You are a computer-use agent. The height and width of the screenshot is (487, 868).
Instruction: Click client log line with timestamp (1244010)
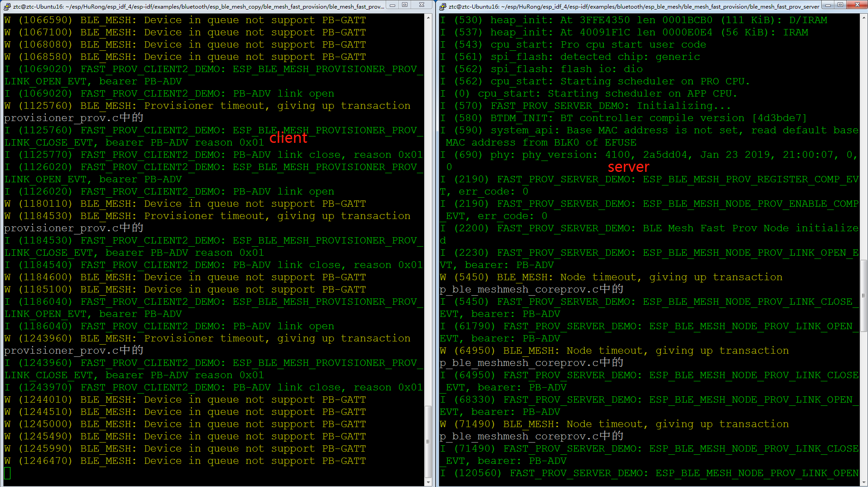pos(185,400)
